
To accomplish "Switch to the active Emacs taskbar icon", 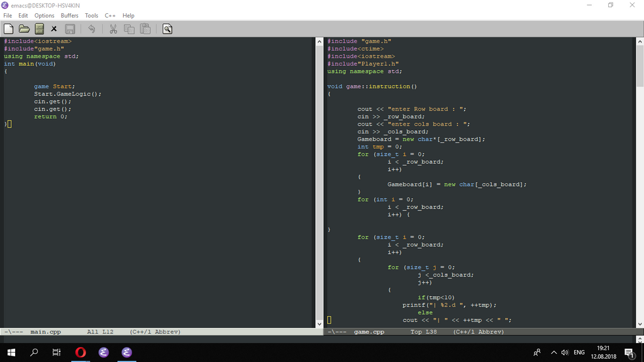I will point(126,353).
